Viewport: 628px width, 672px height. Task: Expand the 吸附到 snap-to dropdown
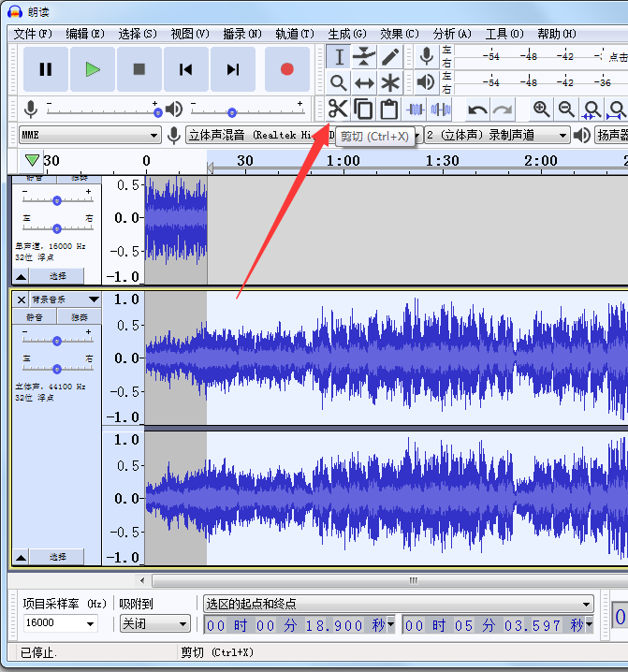click(x=155, y=624)
